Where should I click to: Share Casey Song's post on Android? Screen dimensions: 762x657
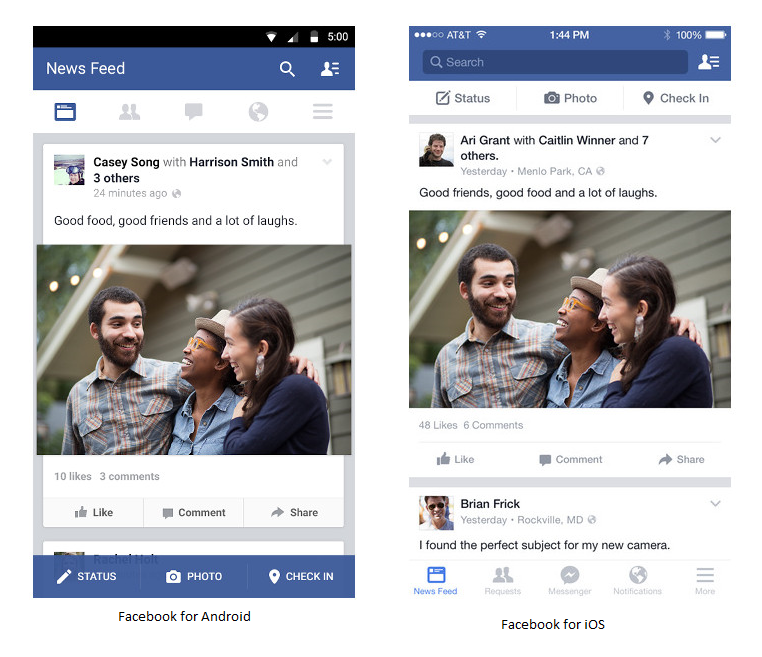[294, 512]
